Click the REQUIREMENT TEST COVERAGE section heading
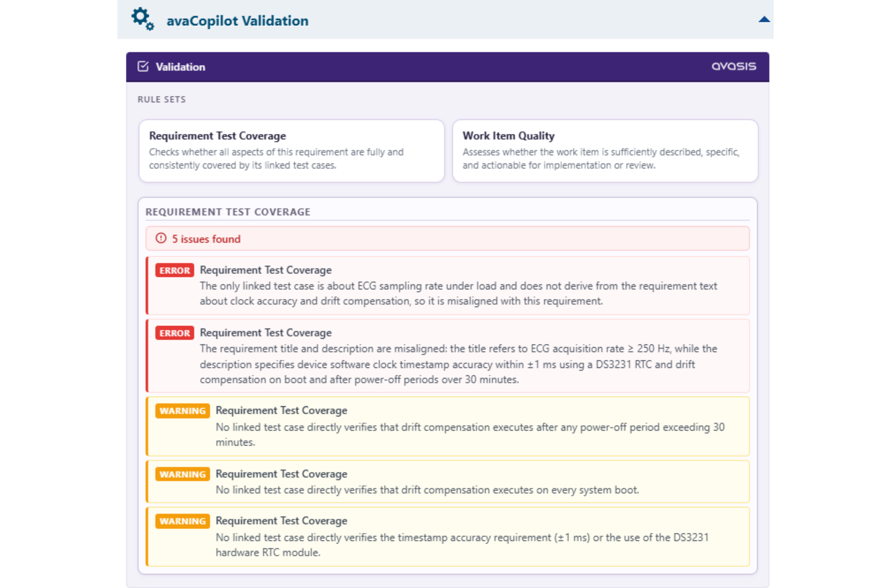Viewport: 890px width, 588px height. [228, 212]
